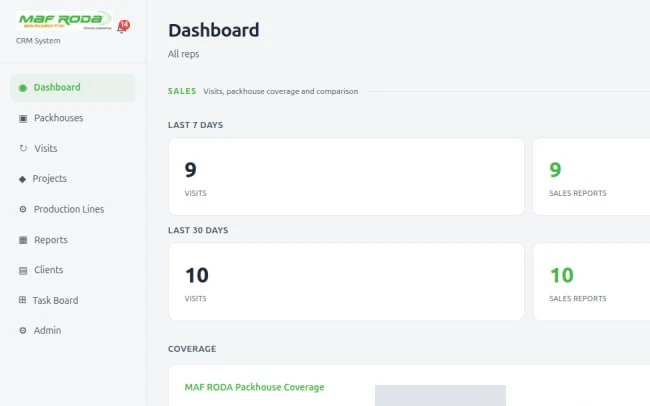Click the MAF RODA logo
The image size is (650, 406).
(64, 21)
